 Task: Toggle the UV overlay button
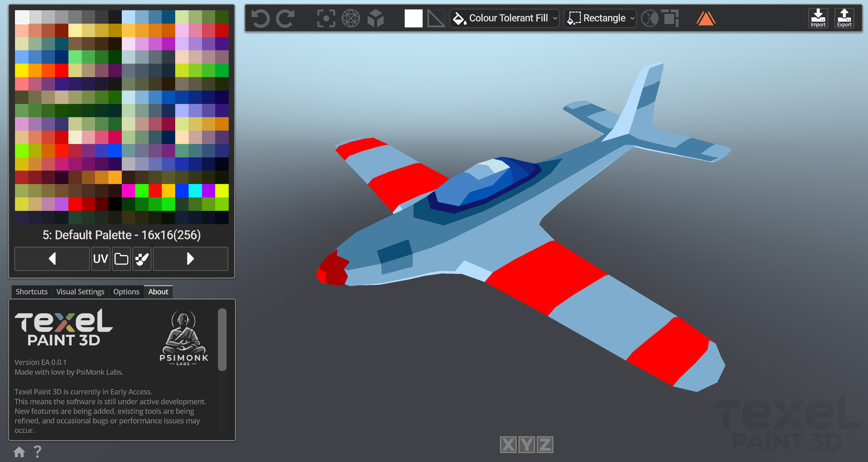(100, 258)
